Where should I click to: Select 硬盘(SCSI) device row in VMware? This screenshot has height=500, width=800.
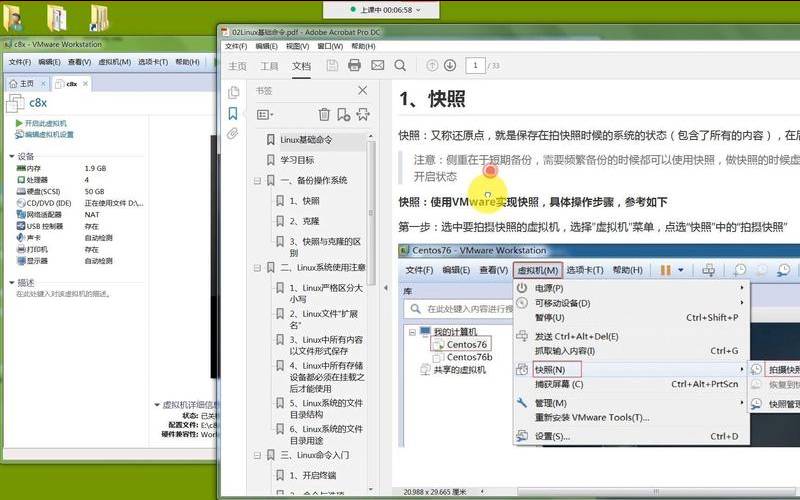pos(80,192)
